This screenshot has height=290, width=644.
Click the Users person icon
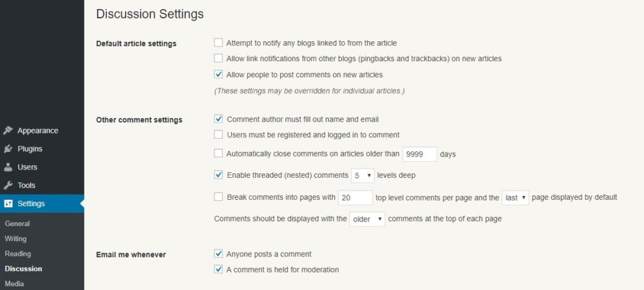coord(8,167)
